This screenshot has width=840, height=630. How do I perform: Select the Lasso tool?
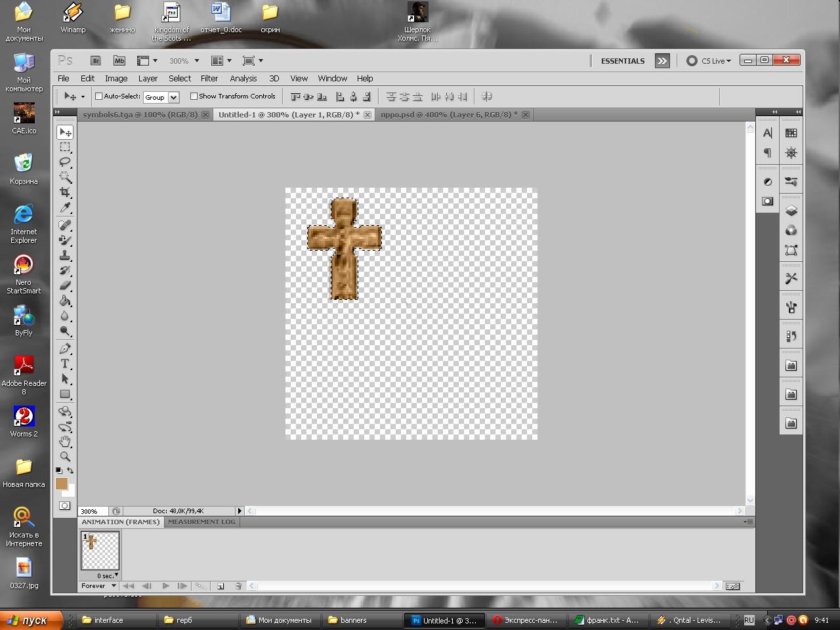point(65,162)
